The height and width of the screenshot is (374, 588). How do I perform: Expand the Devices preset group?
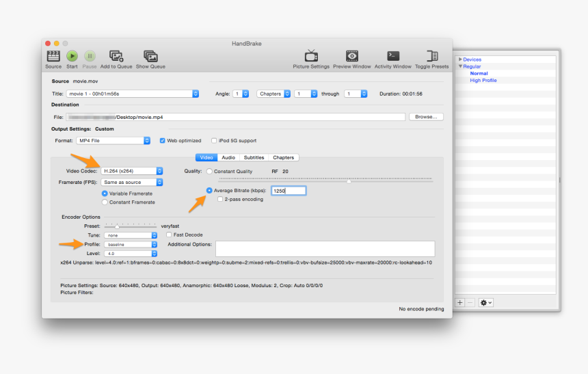460,59
